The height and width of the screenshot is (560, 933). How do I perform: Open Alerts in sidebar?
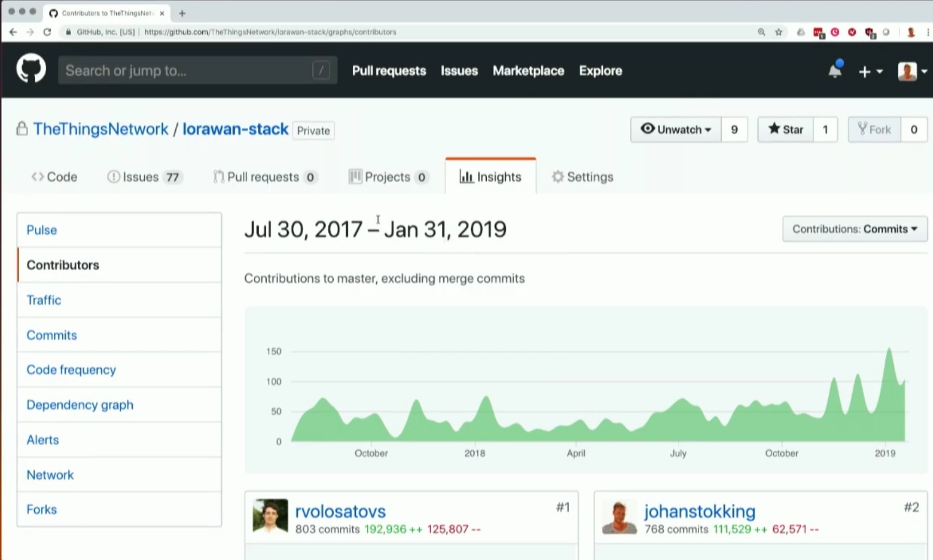[119, 440]
